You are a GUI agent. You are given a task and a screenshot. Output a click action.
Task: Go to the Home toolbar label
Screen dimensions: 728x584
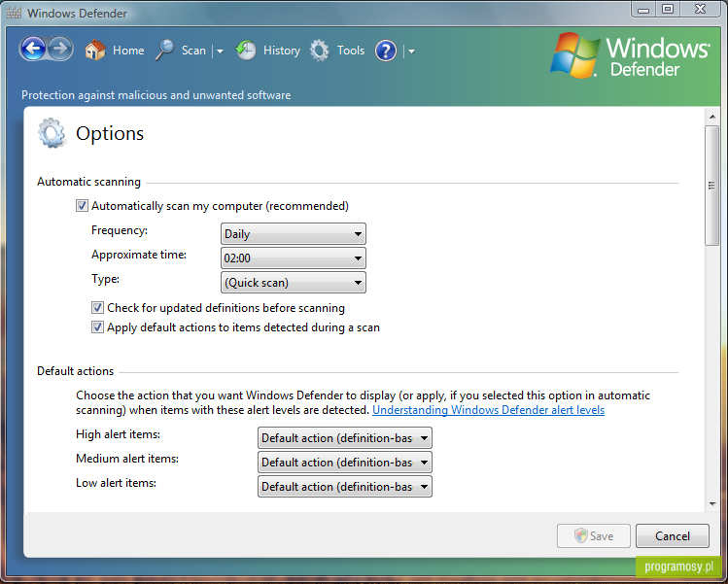coord(128,51)
